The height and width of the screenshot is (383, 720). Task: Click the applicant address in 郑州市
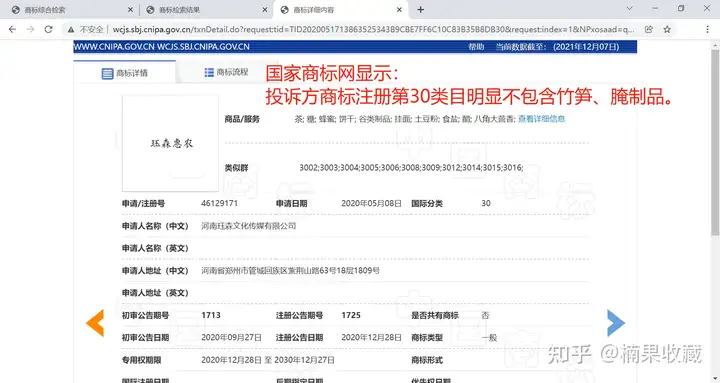290,270
